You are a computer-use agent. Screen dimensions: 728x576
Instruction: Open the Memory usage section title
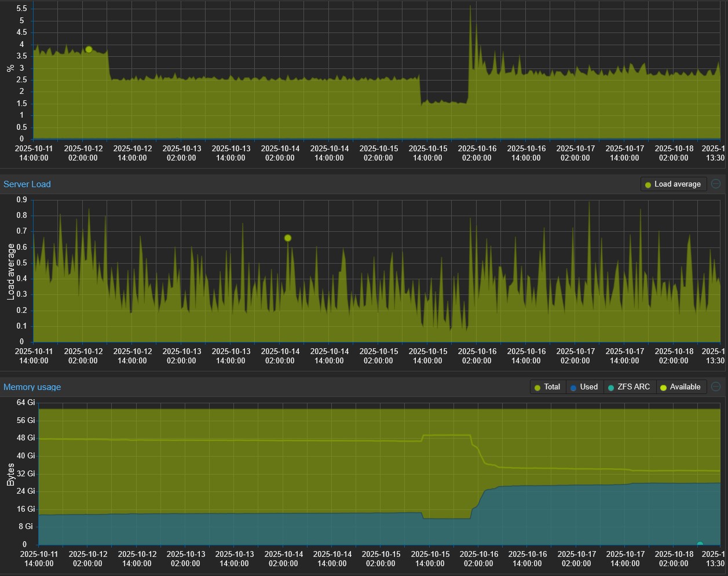(x=32, y=387)
